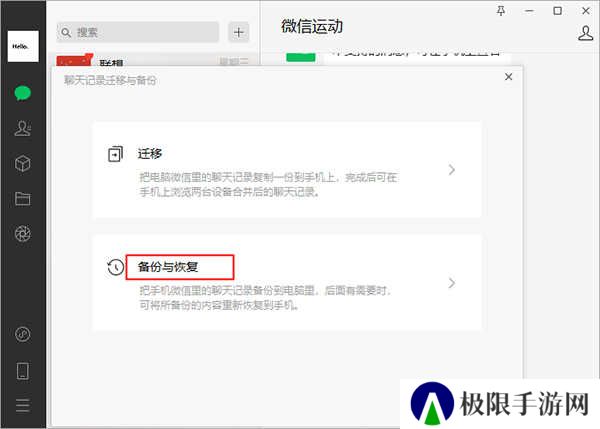Pin the WeChat window on top
This screenshot has height=429, width=600.
click(x=501, y=11)
